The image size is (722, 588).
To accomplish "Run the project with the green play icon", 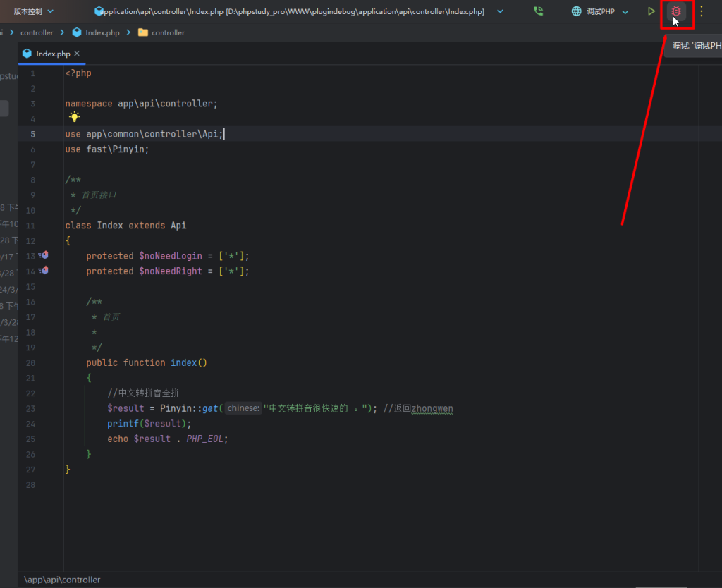I will [x=651, y=11].
